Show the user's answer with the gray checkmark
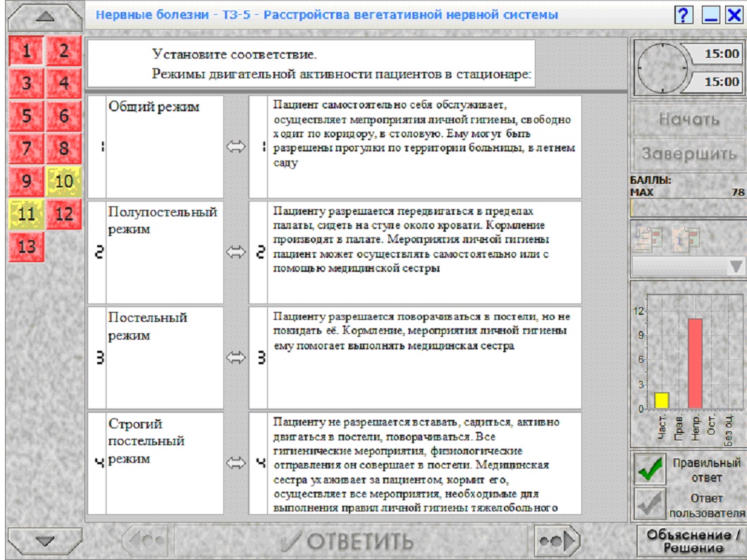This screenshot has width=747, height=560. coord(650,504)
